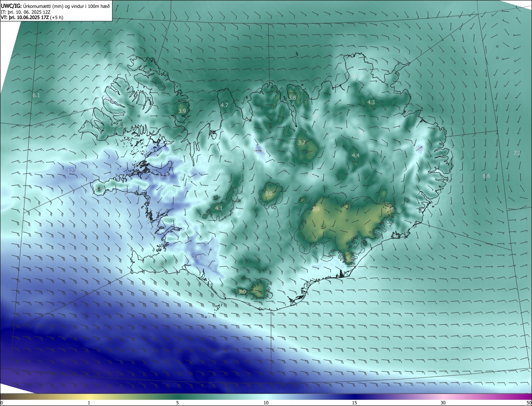The image size is (532, 406).
Task: Click the 12.9 value label
Action: click(164, 176)
